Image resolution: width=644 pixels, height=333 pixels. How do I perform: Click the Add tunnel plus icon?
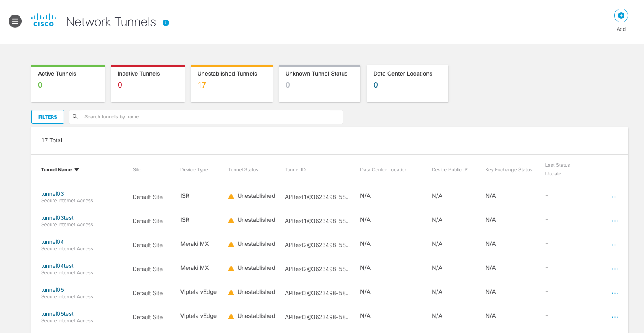621,15
